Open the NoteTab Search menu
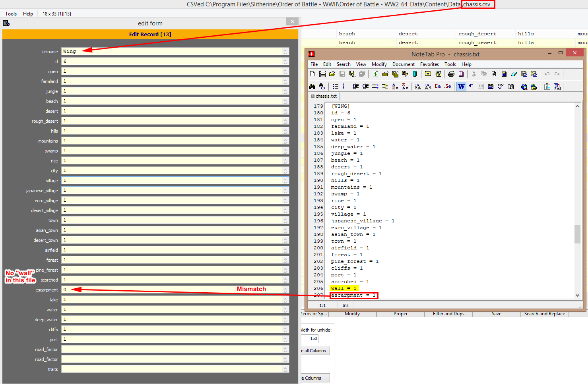This screenshot has width=588, height=384. coord(343,64)
